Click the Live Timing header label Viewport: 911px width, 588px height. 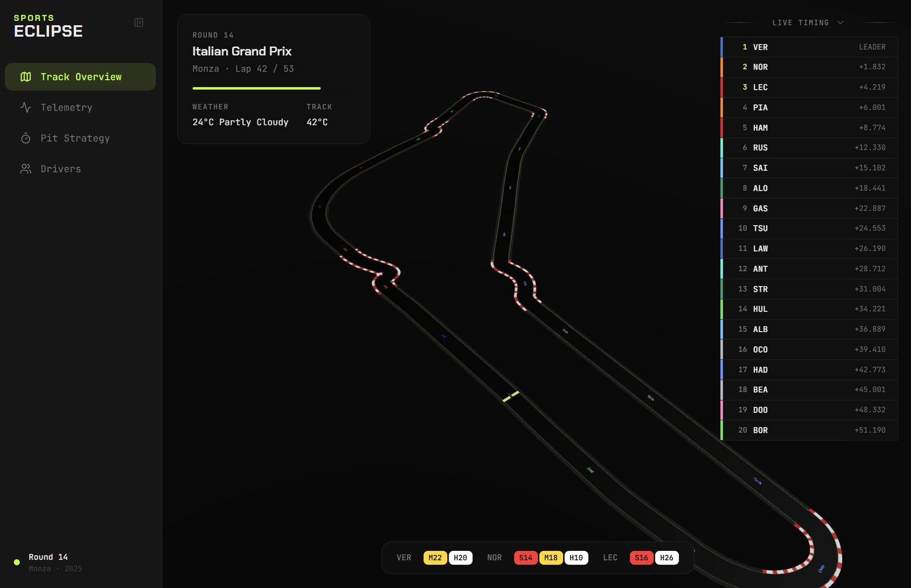(x=800, y=23)
